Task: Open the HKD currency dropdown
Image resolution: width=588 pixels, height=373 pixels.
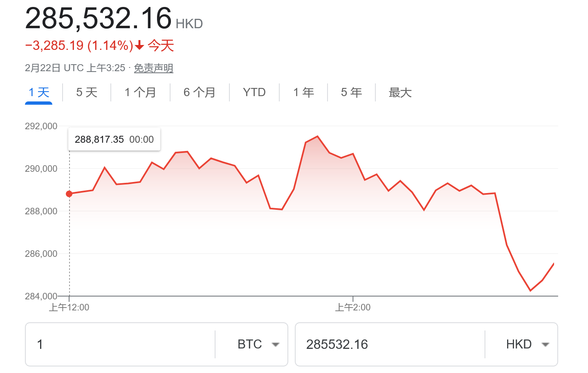Action: click(x=527, y=344)
